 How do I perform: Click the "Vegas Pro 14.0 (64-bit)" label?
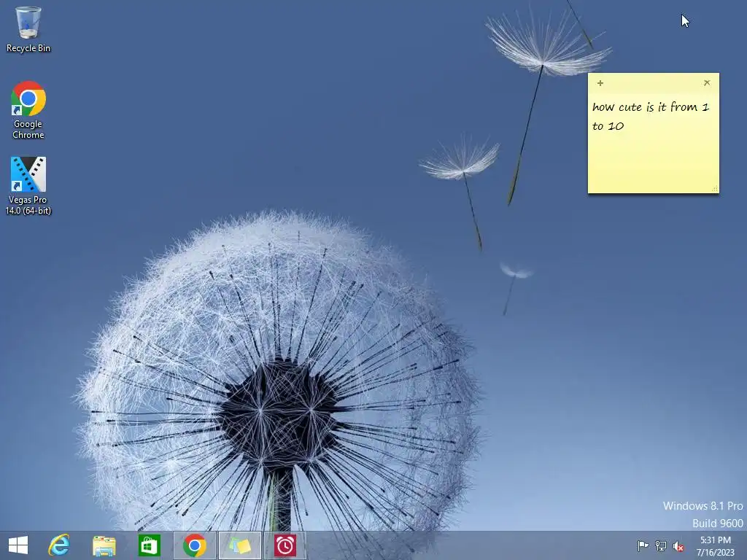pos(28,205)
